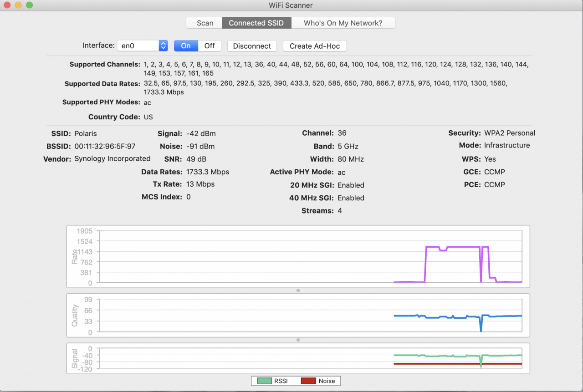Click the SSID value "Polaris"
Screen dimensions: 583x392
[x=86, y=133]
